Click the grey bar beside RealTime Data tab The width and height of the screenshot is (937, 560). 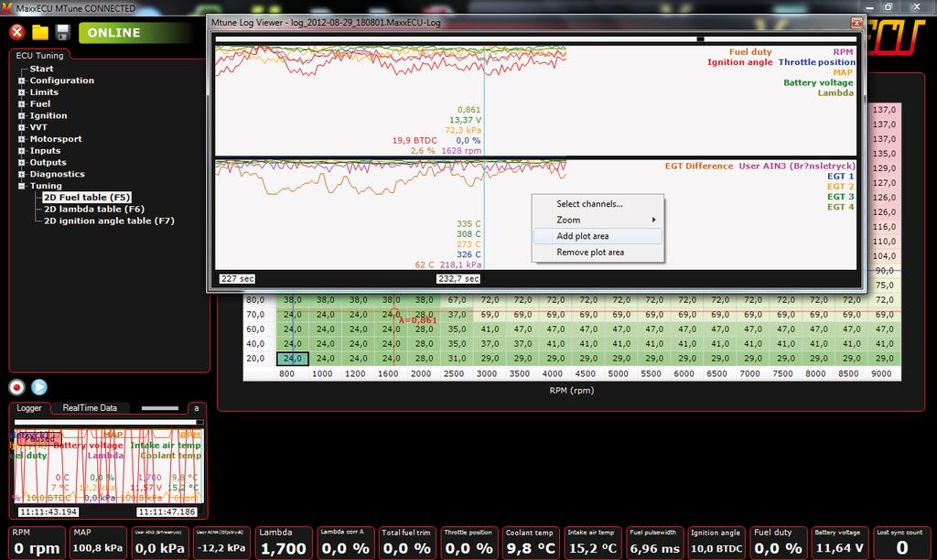point(159,408)
